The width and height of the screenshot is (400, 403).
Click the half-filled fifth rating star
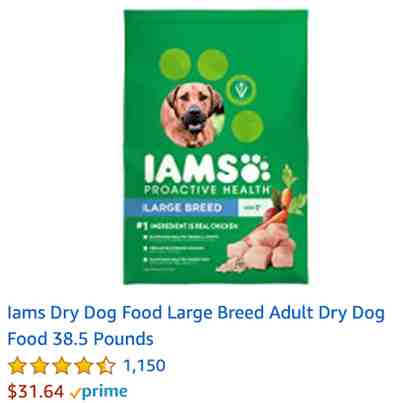(106, 366)
